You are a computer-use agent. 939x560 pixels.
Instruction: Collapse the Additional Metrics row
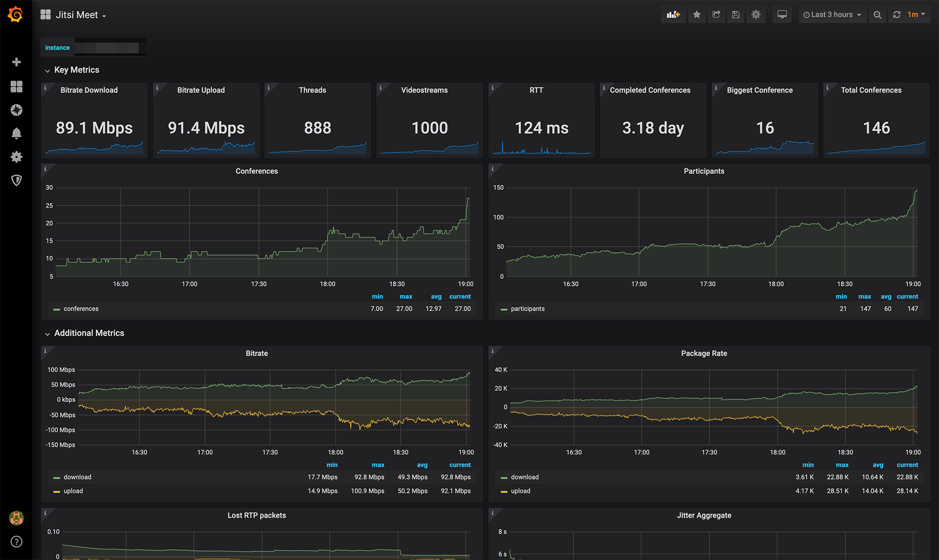(x=85, y=333)
